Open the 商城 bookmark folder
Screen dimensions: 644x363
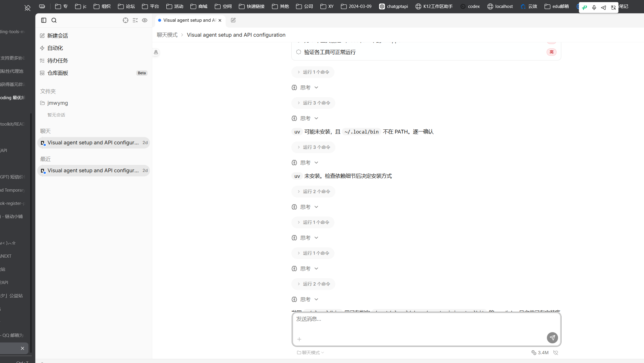(199, 6)
